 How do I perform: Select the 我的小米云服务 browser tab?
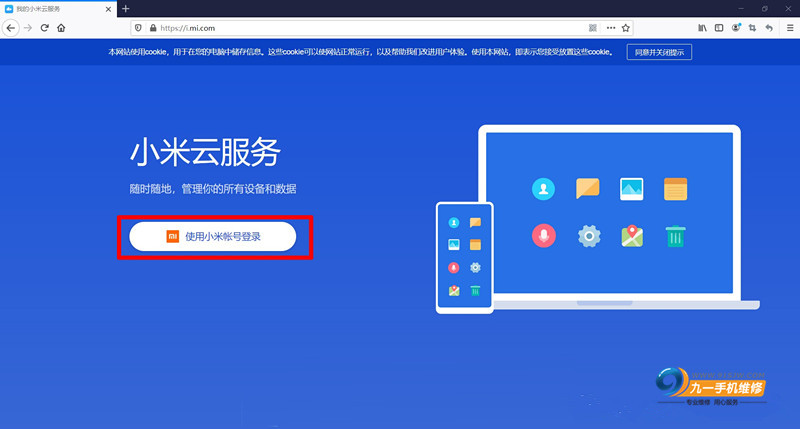point(58,9)
